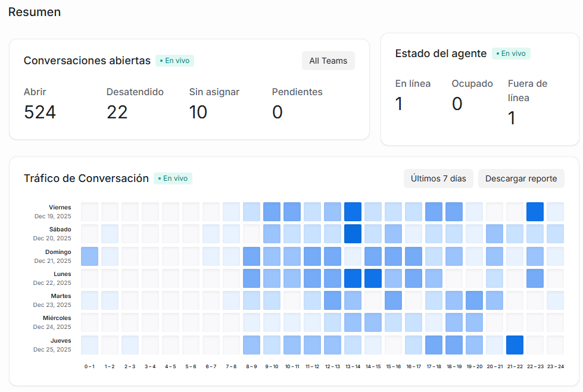583x392 pixels.
Task: Click the Sin asignar value 10
Action: pos(198,112)
